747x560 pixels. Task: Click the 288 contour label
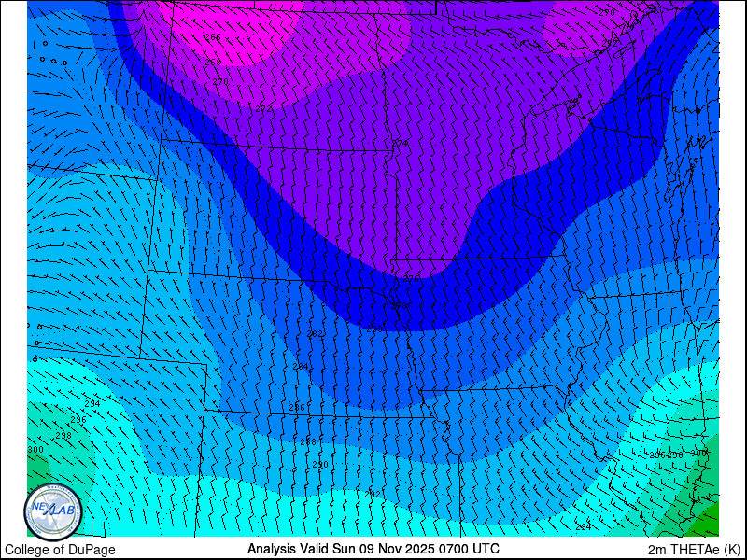click(x=308, y=441)
